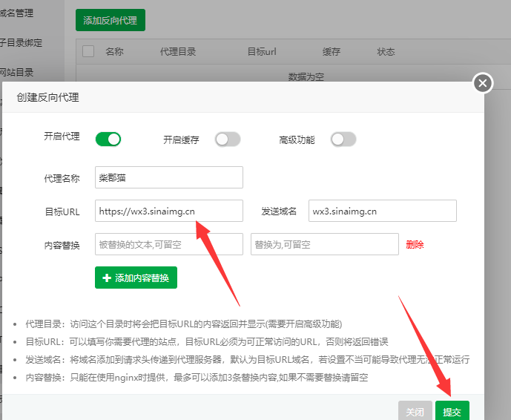Click the red 删除 link
511x420 pixels.
pos(415,245)
